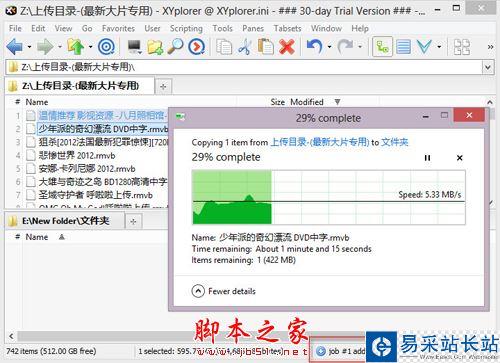This screenshot has height=363, width=500.
Task: Click source link 上传目录-(最新大片专用)
Action: tap(320, 142)
